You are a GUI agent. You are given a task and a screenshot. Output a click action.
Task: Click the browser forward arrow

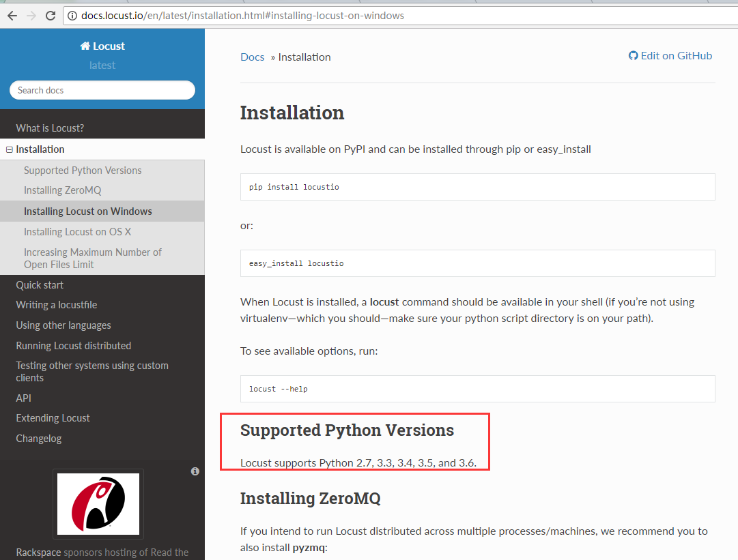(x=31, y=16)
